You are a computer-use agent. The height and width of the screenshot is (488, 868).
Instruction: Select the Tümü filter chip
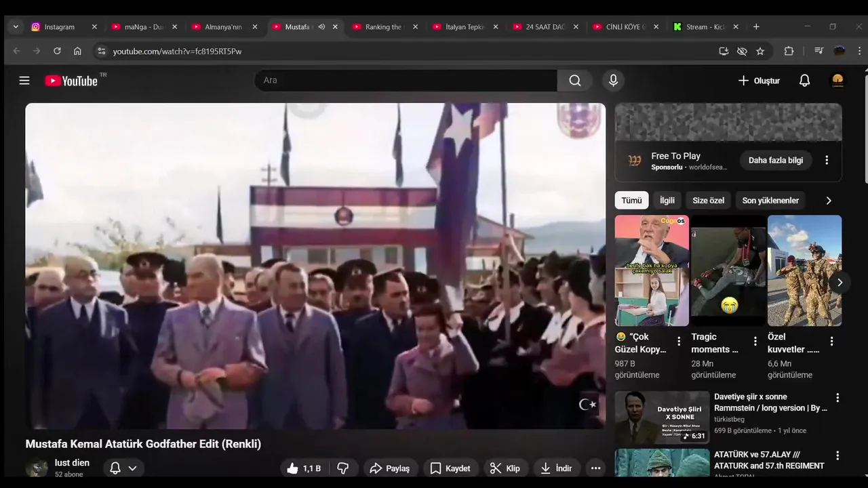pos(631,201)
